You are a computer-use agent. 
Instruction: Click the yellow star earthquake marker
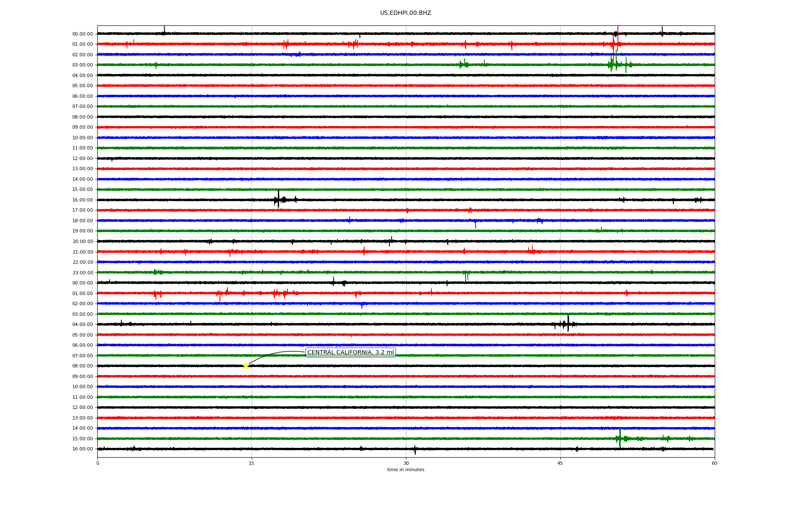click(246, 366)
